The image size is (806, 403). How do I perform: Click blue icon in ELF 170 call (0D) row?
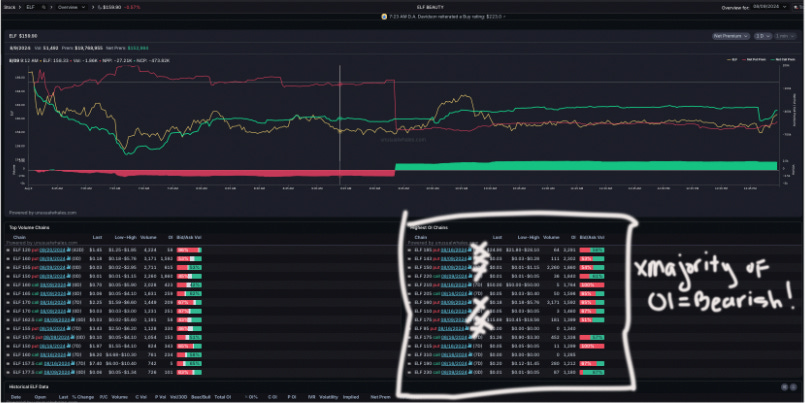pos(67,311)
